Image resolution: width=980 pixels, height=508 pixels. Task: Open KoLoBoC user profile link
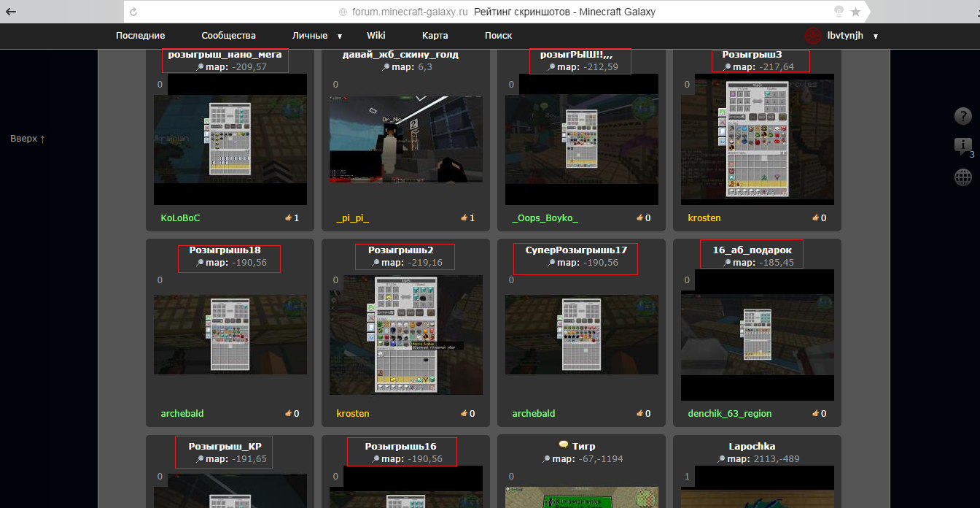coord(180,218)
